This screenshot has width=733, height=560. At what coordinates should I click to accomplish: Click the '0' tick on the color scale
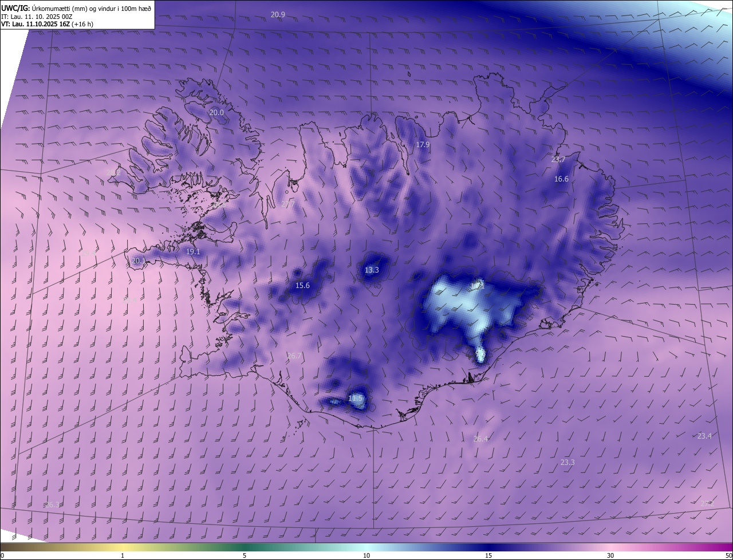(2, 555)
